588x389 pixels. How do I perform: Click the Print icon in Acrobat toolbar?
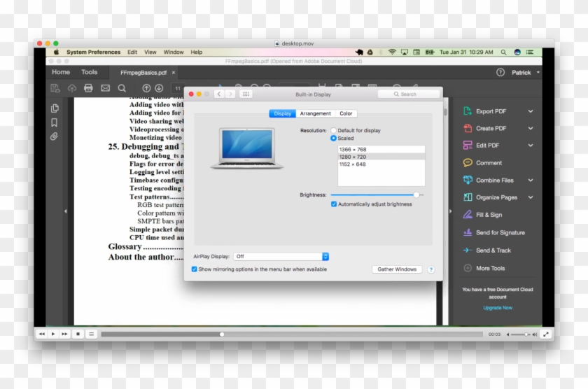point(88,88)
